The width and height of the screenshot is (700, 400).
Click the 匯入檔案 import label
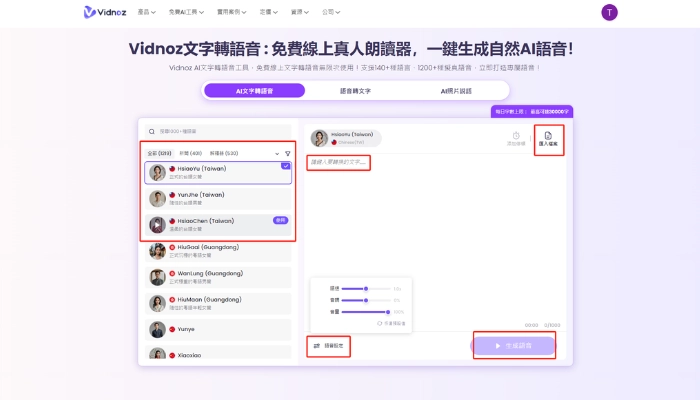[x=548, y=144]
